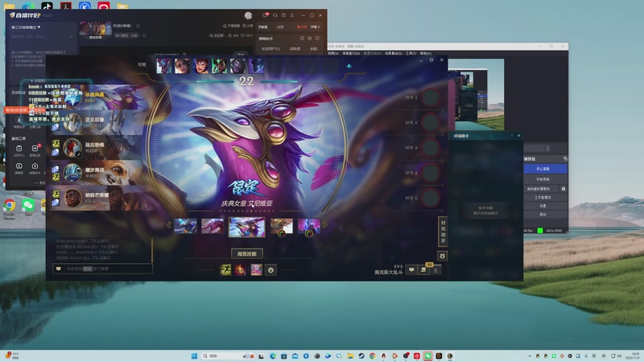
Task: Click the user avatar in 直播伴侣 title bar
Action: 248,15
